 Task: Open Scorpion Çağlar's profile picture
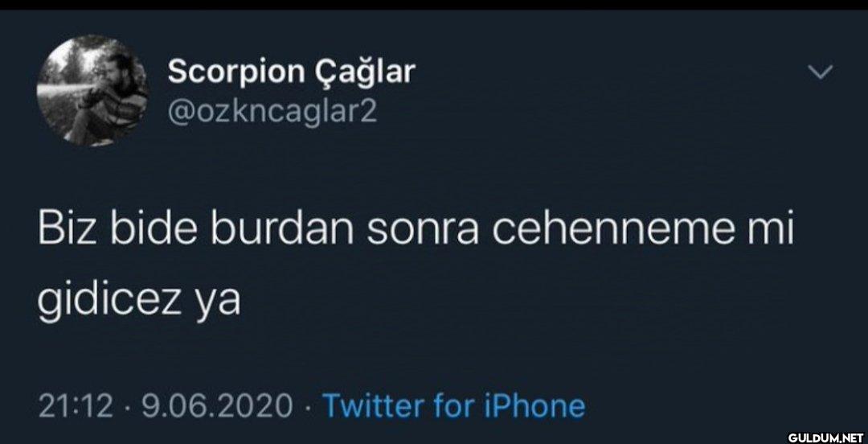(92, 90)
